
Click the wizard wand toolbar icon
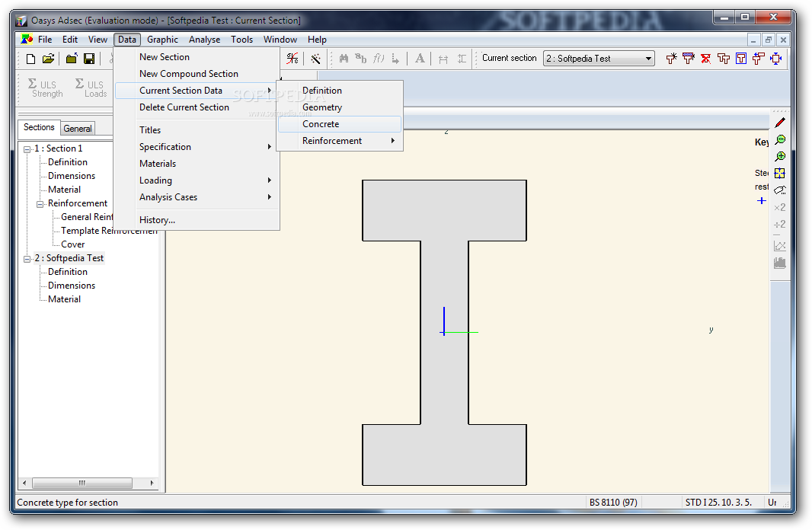(x=315, y=59)
